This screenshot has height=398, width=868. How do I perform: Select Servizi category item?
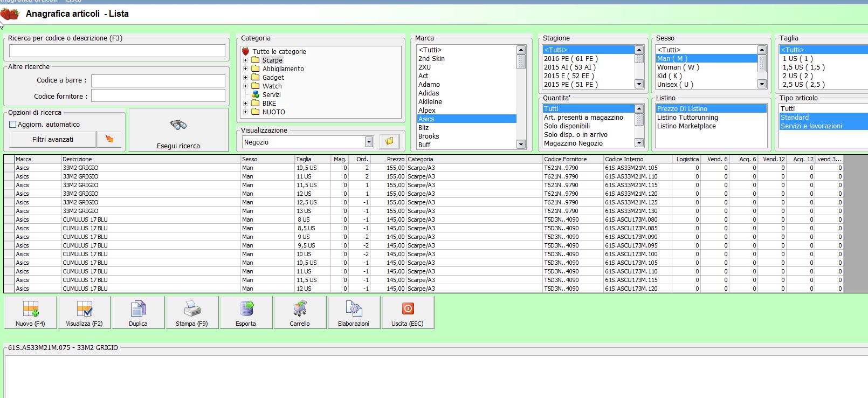point(271,95)
